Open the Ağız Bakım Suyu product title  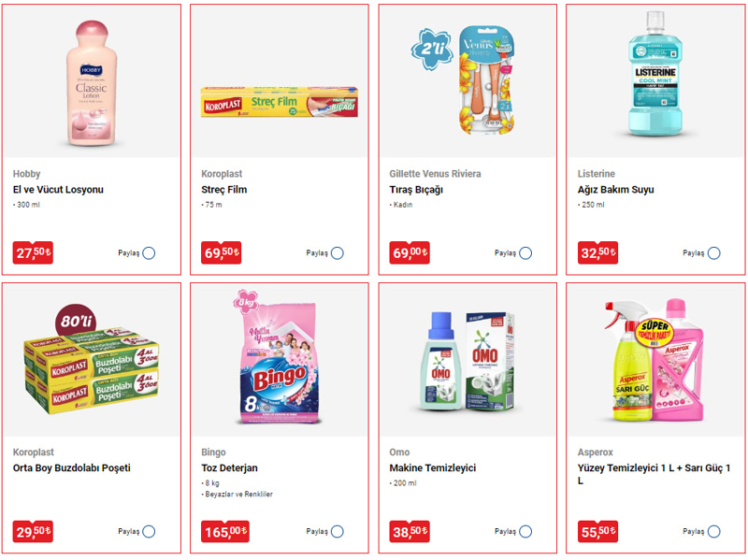(615, 190)
